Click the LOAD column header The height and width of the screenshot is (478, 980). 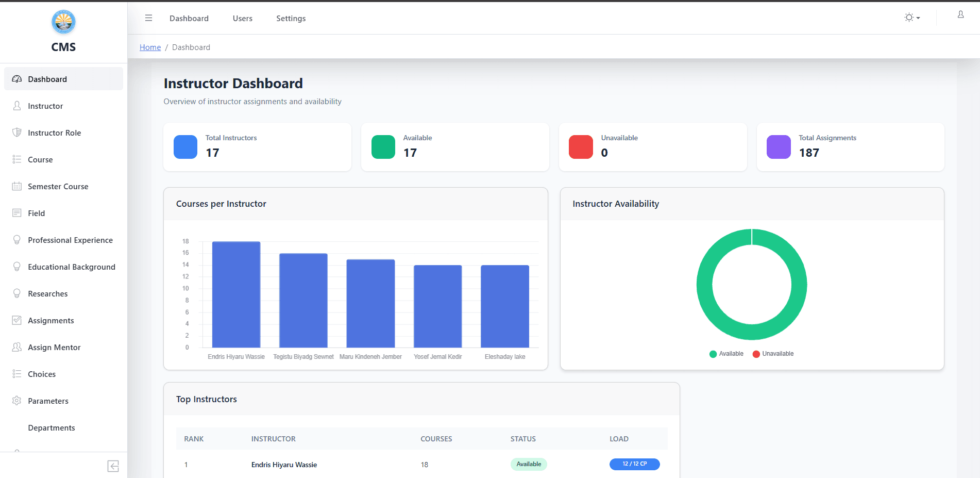pos(619,439)
